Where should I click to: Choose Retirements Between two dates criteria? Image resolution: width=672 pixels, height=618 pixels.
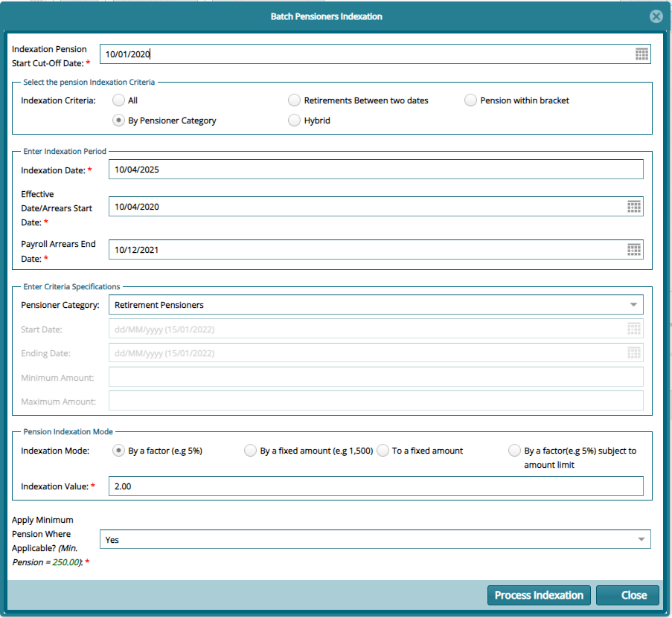[294, 100]
